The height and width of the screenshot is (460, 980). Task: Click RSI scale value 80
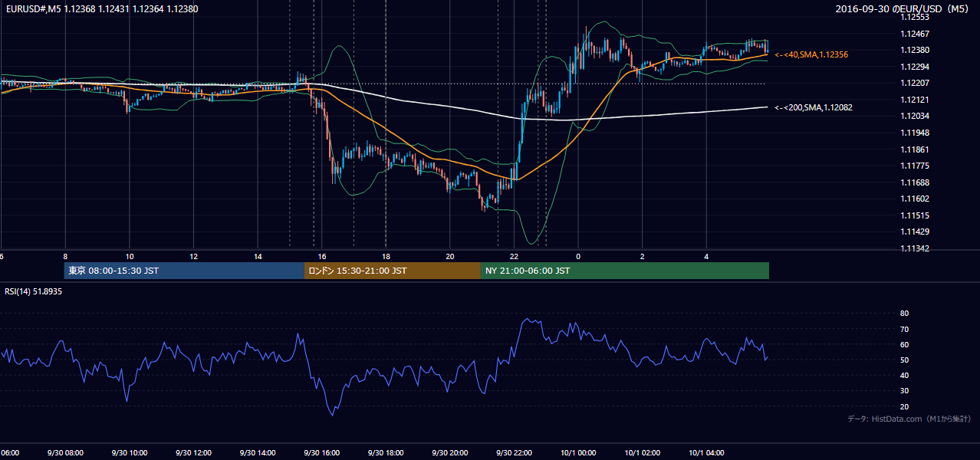coord(905,314)
